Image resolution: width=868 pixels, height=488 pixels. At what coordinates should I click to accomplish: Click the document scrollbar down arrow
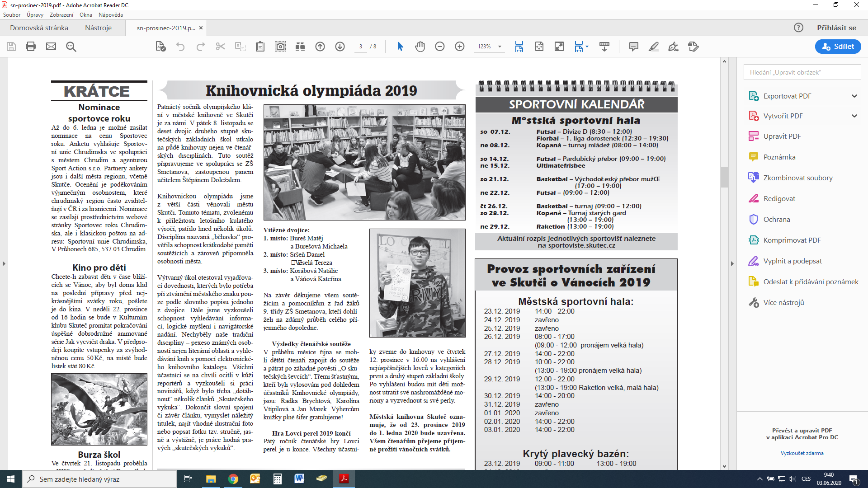[724, 466]
